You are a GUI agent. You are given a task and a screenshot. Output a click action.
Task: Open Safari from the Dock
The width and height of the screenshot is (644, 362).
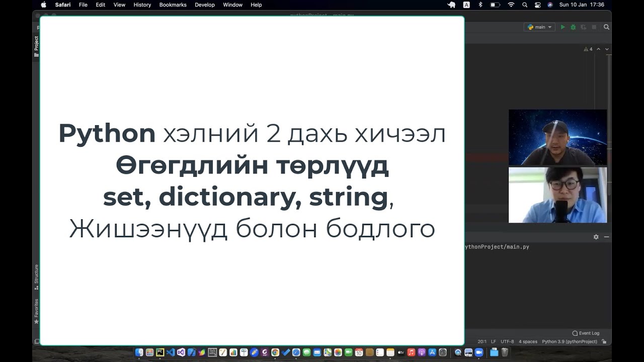[296, 352]
